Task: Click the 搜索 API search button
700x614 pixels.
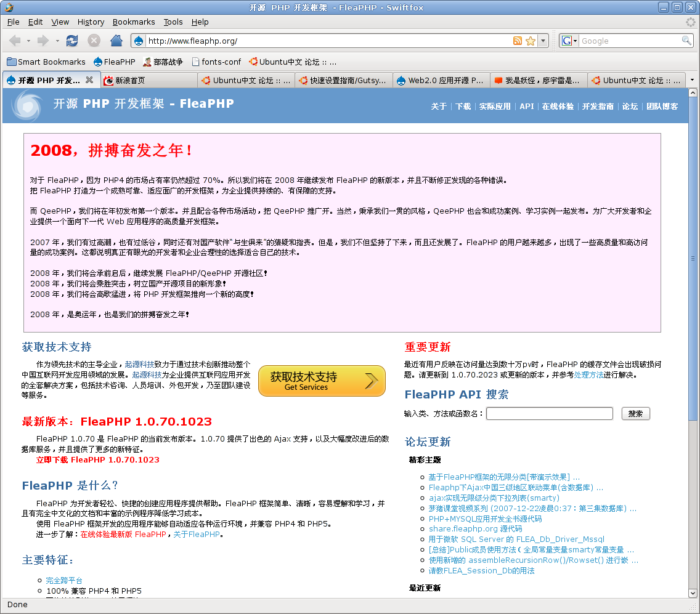Action: [x=635, y=414]
